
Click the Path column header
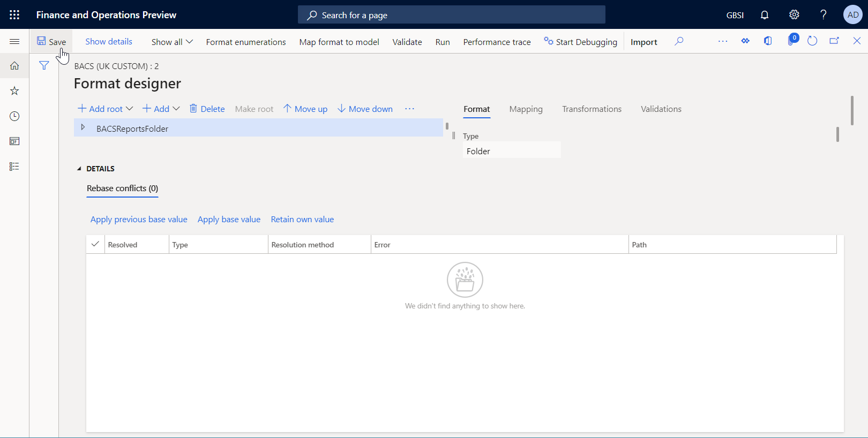tap(732, 245)
